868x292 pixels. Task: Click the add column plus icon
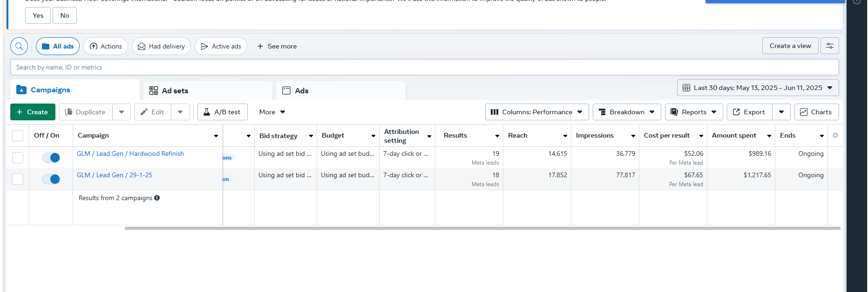point(835,135)
